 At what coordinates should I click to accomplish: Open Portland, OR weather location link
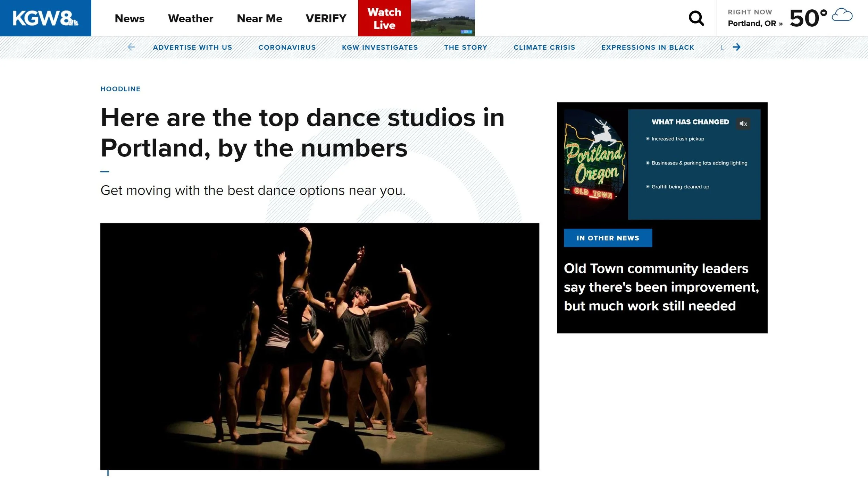click(755, 24)
